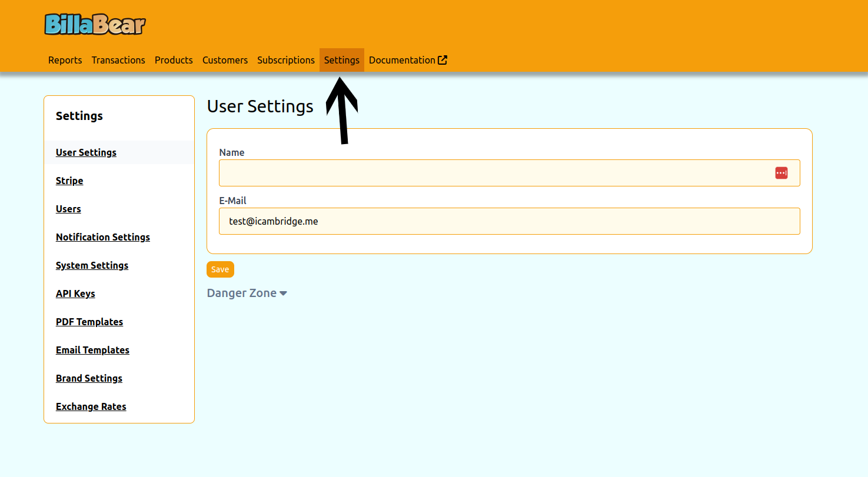The image size is (868, 477).
Task: Open the Customers page
Action: point(225,60)
